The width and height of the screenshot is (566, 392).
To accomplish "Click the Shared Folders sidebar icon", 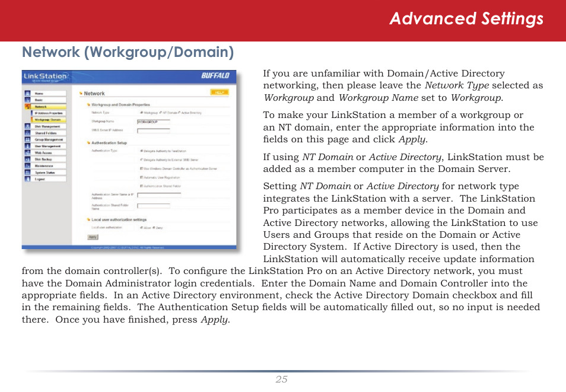I will (x=27, y=133).
